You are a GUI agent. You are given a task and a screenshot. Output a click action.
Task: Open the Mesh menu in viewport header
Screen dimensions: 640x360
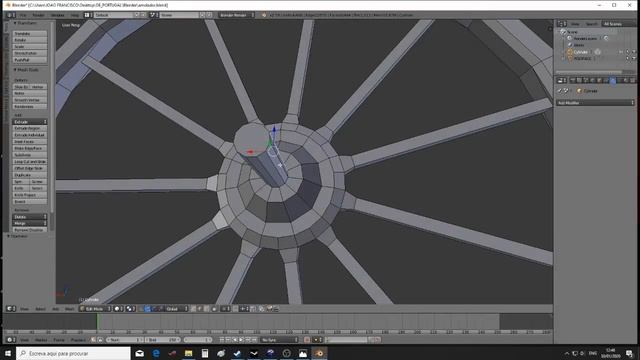pyautogui.click(x=70, y=309)
